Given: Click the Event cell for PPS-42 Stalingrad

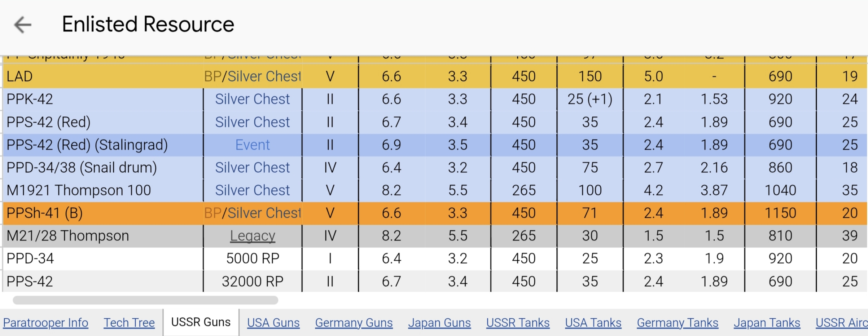Looking at the screenshot, I should click(253, 145).
